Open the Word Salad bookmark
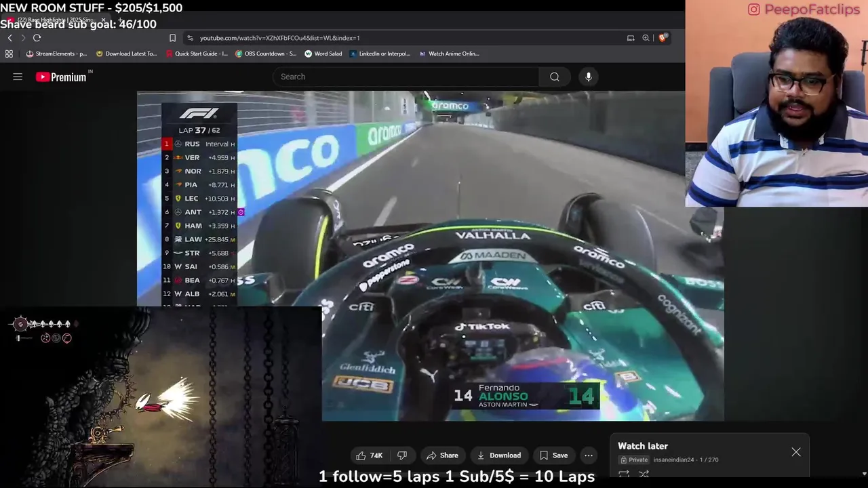Screen dimensions: 868x488 323,54
